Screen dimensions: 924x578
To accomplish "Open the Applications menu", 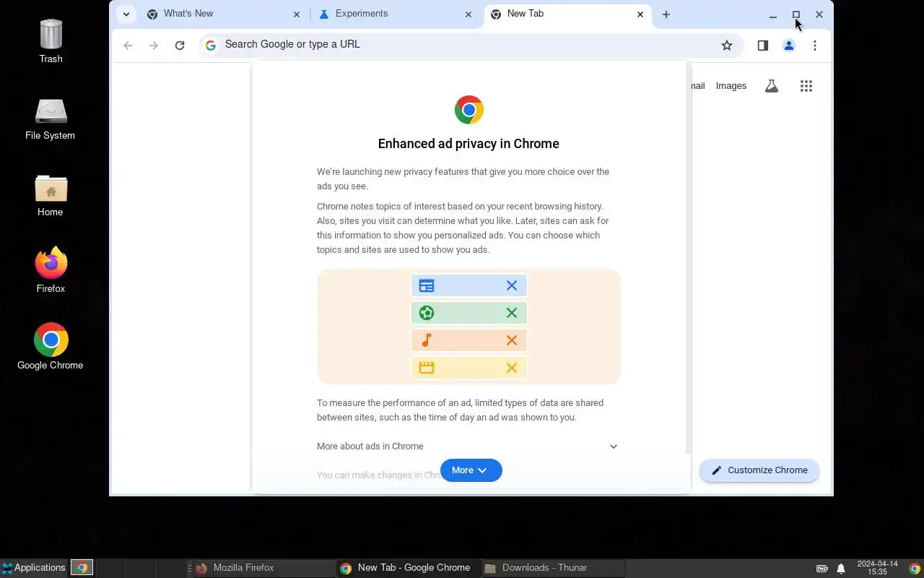I will [x=34, y=568].
